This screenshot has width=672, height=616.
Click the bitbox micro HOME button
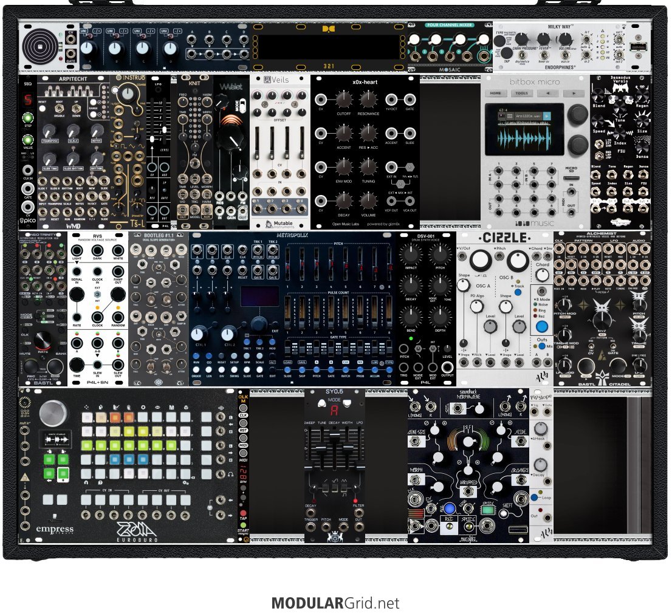pos(495,93)
